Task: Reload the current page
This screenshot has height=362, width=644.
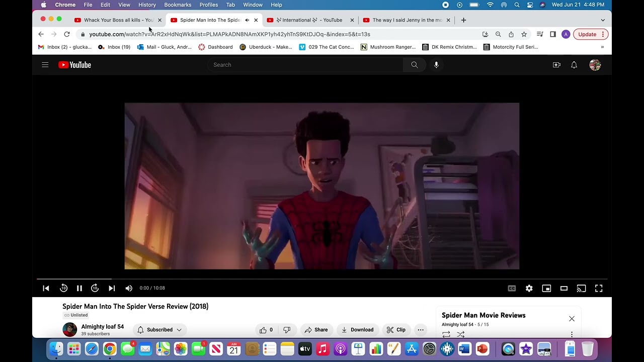Action: (x=67, y=34)
